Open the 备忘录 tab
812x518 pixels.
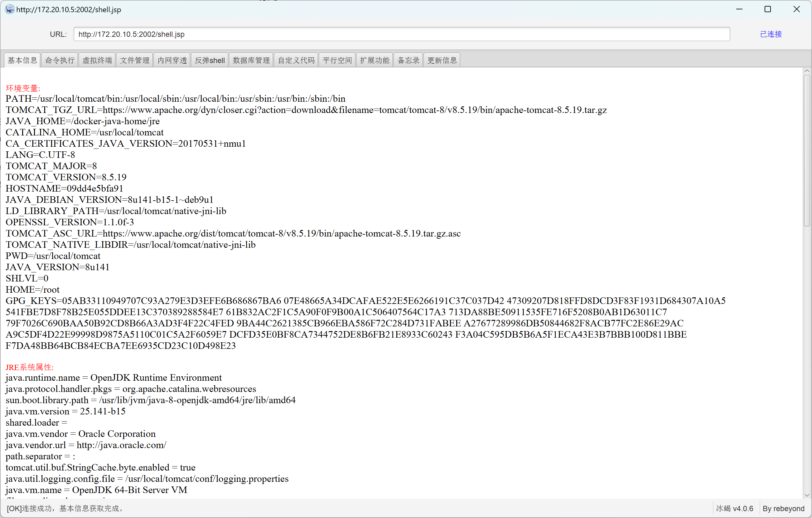pos(408,61)
